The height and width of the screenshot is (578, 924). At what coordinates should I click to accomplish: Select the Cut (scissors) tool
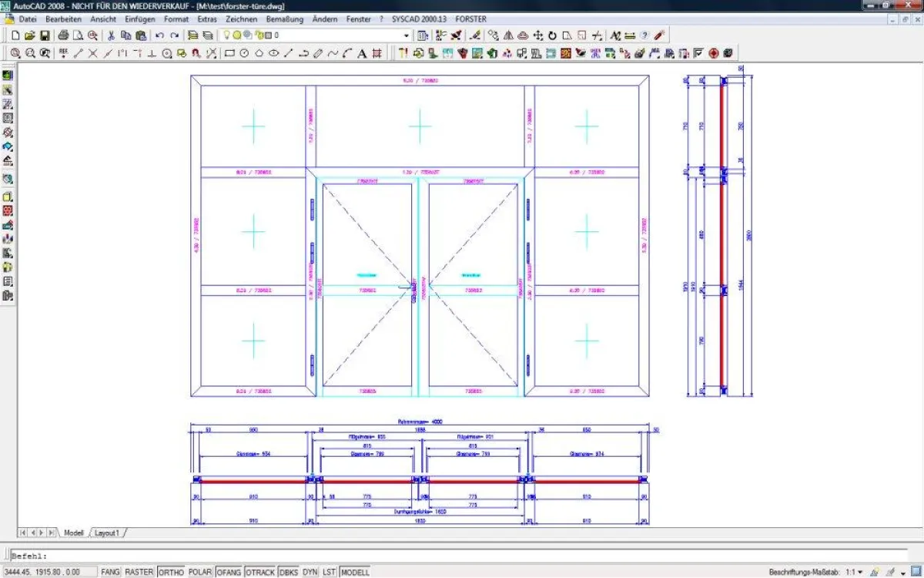tap(112, 35)
